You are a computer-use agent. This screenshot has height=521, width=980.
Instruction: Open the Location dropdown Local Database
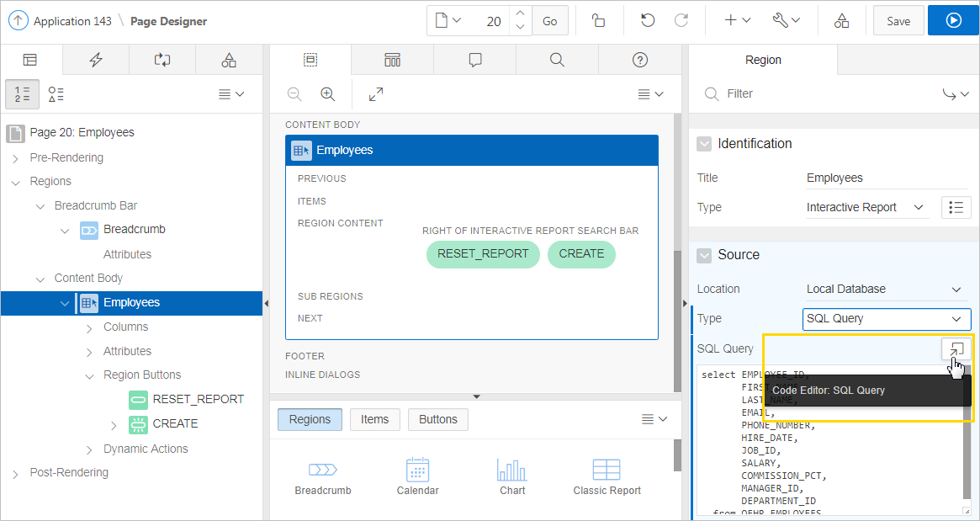point(883,289)
